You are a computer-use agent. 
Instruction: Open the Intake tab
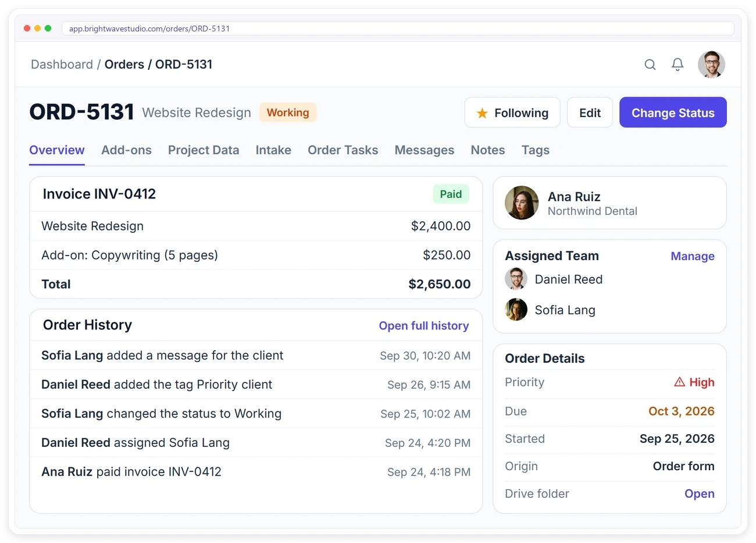pyautogui.click(x=273, y=150)
